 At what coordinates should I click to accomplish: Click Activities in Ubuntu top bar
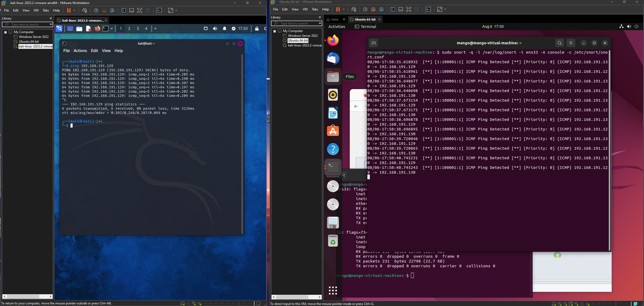(x=337, y=27)
